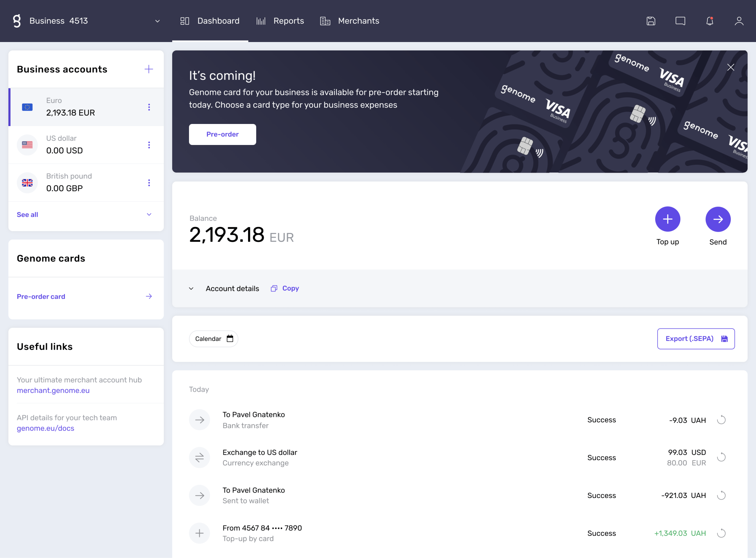The width and height of the screenshot is (756, 558).
Task: Click the saved items bookmark icon
Action: (x=650, y=20)
